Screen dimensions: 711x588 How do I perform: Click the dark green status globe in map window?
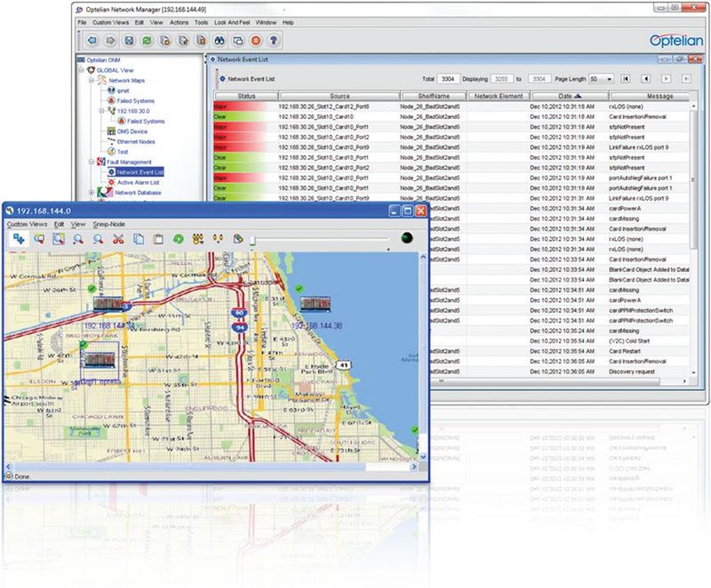coord(407,237)
